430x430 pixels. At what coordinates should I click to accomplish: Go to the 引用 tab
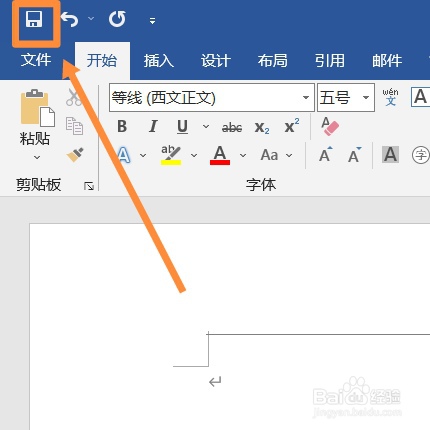pos(330,61)
